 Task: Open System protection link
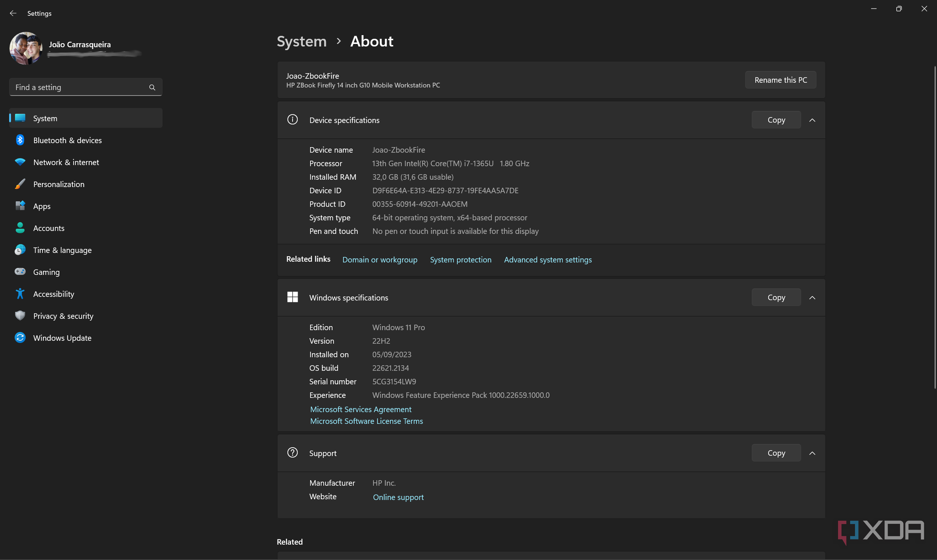pos(461,260)
